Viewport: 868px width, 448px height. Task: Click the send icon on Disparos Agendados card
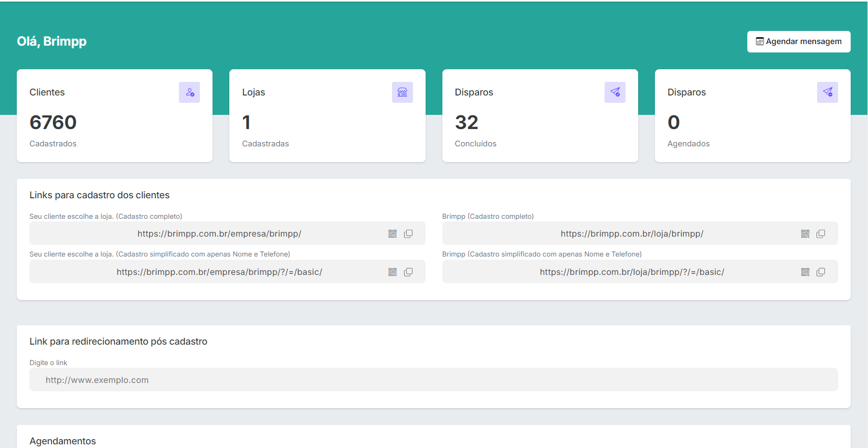[827, 92]
